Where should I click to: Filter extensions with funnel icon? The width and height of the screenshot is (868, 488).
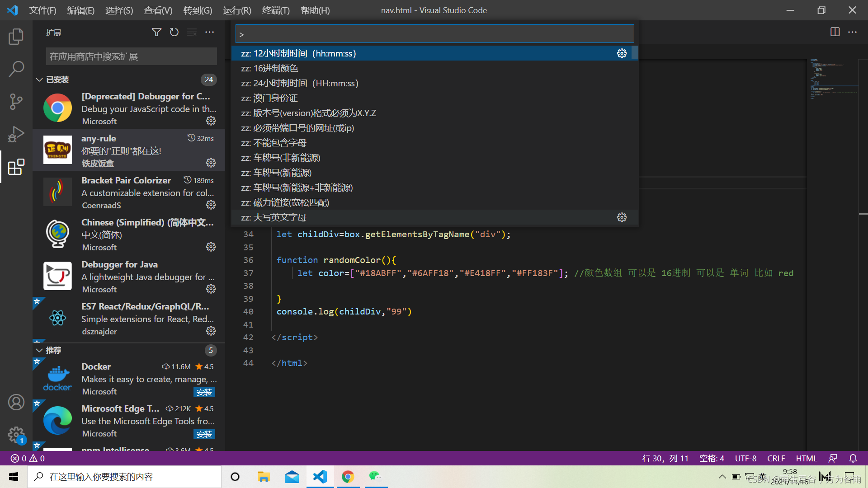click(x=156, y=32)
